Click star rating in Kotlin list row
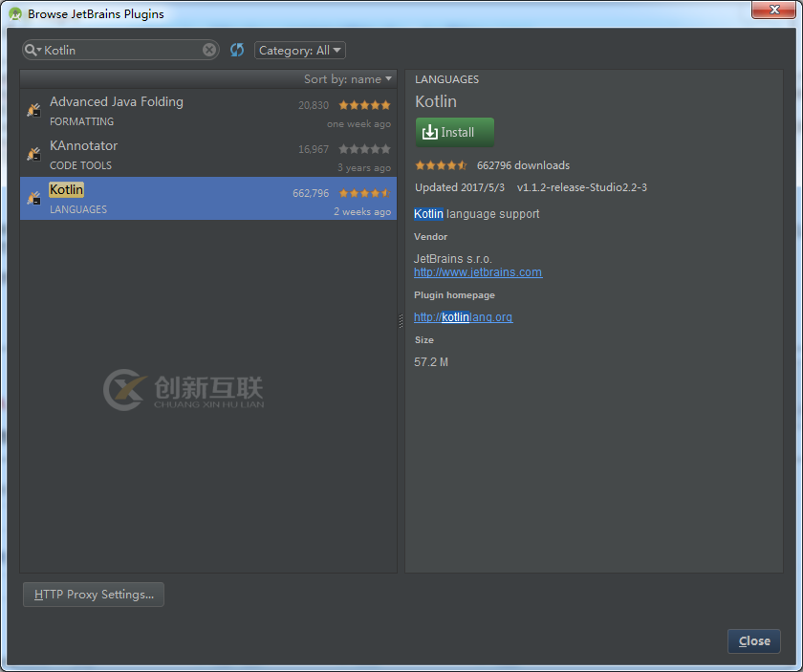This screenshot has width=803, height=672. click(364, 193)
